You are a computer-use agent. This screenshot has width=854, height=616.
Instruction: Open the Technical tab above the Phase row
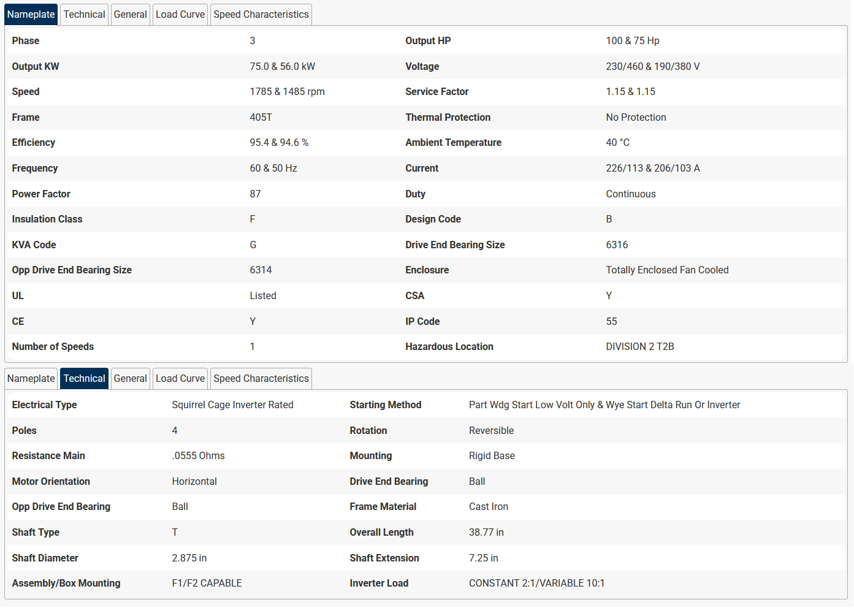point(84,14)
